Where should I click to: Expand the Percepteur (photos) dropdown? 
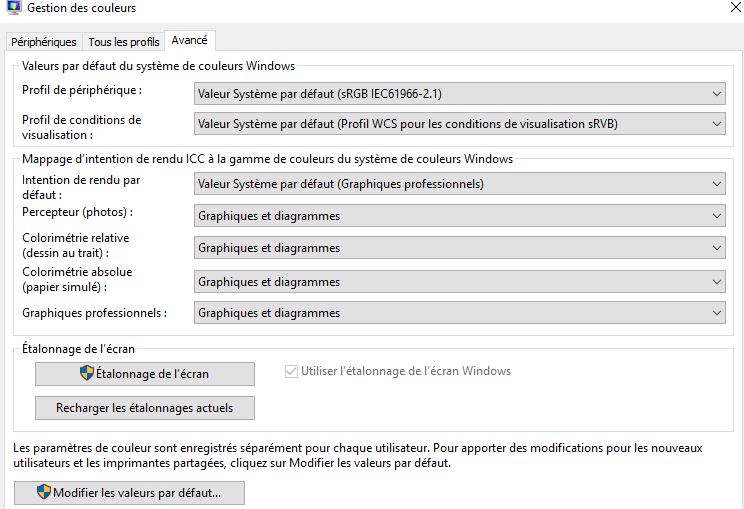[x=459, y=216]
